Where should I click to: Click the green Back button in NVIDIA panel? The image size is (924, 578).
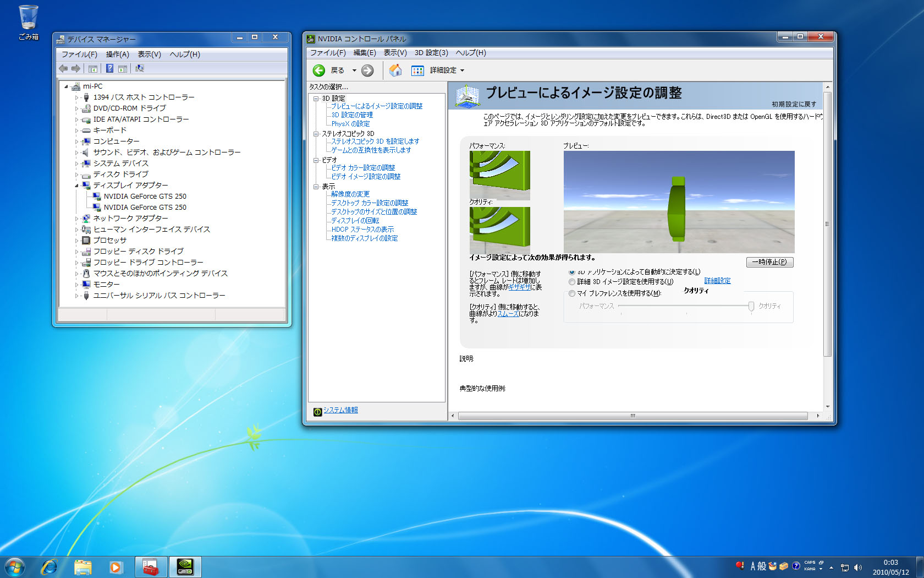[x=319, y=70]
